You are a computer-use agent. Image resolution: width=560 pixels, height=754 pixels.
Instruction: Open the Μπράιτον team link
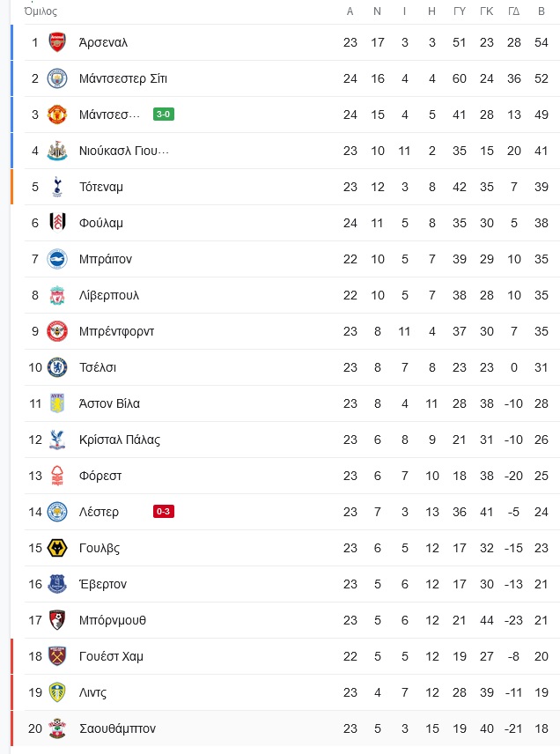pos(106,259)
